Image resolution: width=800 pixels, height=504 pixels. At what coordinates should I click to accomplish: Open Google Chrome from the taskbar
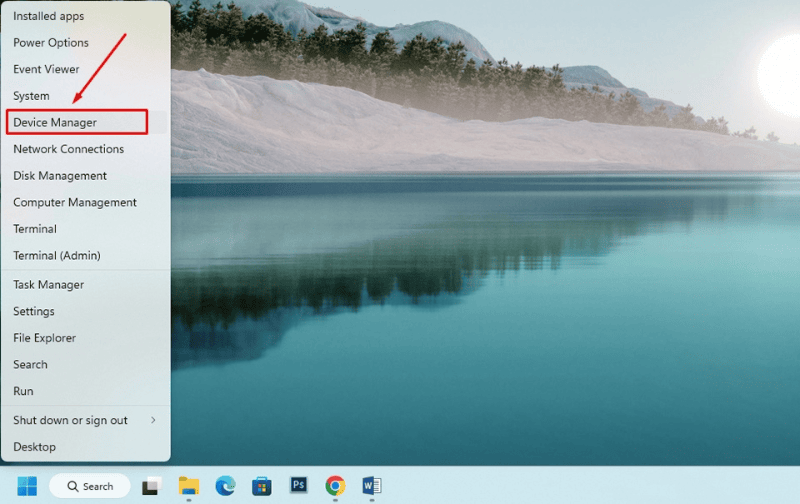335,486
